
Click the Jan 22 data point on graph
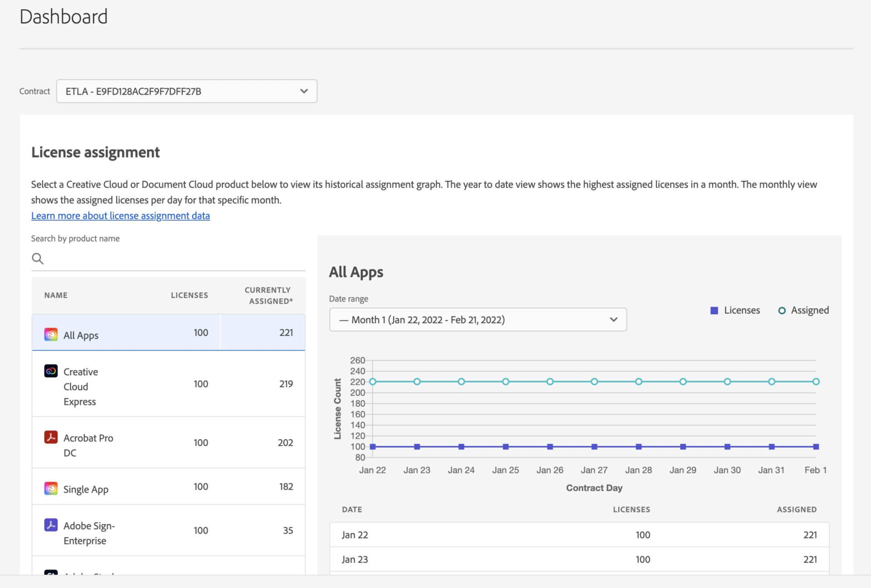(371, 381)
